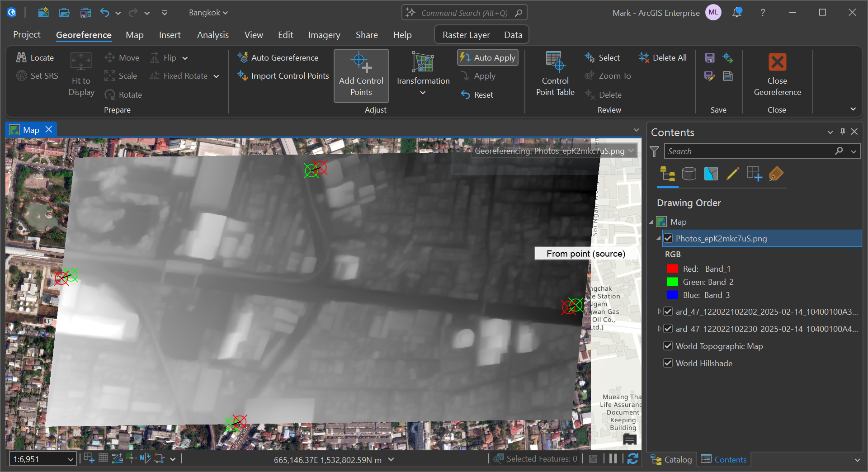Toggle Auto Apply
The height and width of the screenshot is (472, 868).
pyautogui.click(x=488, y=57)
